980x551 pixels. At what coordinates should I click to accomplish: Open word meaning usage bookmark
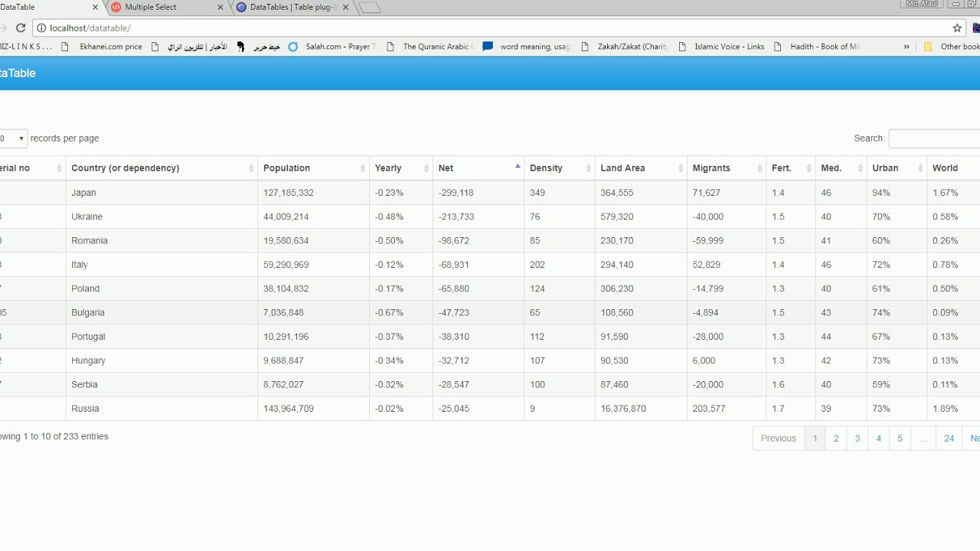526,47
